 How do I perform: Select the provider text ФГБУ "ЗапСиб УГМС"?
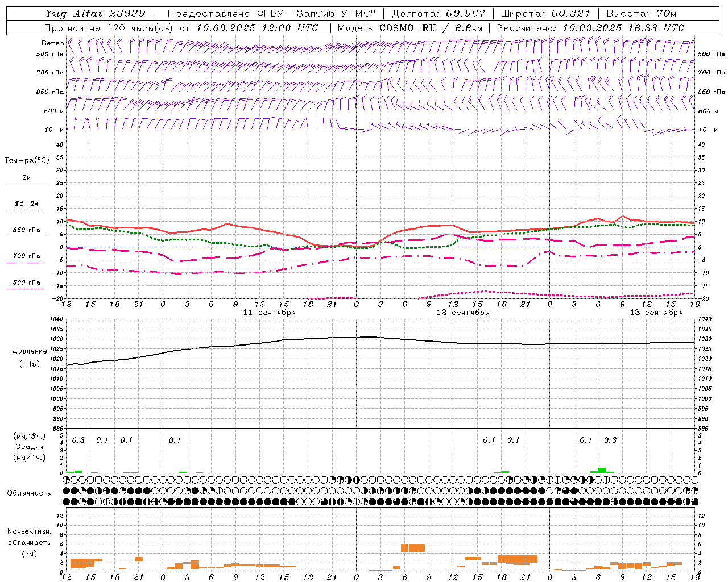click(x=316, y=14)
